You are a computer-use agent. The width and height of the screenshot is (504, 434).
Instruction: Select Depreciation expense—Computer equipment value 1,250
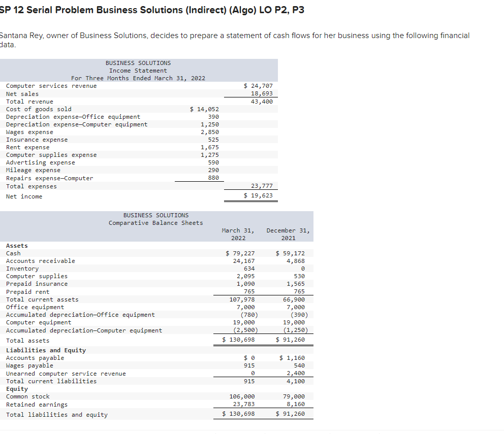pyautogui.click(x=209, y=124)
